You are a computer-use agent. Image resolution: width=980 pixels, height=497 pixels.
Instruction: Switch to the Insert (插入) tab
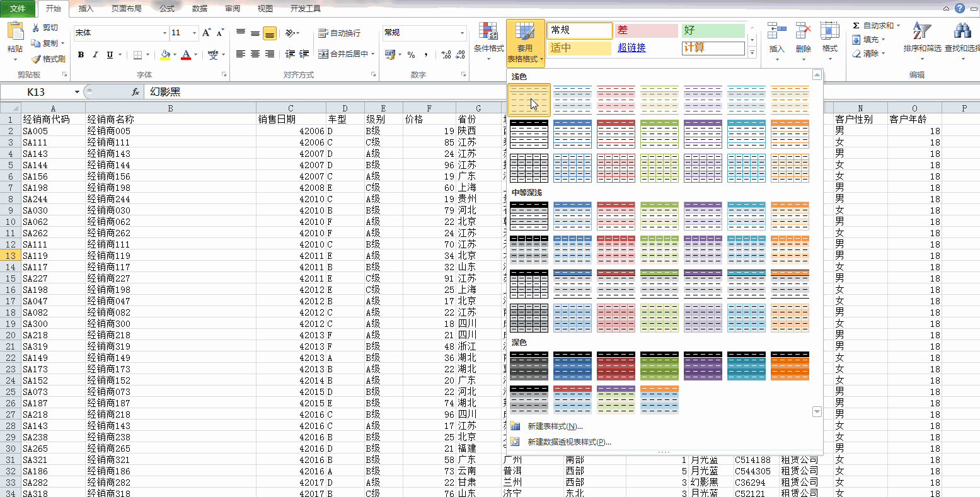coord(86,9)
